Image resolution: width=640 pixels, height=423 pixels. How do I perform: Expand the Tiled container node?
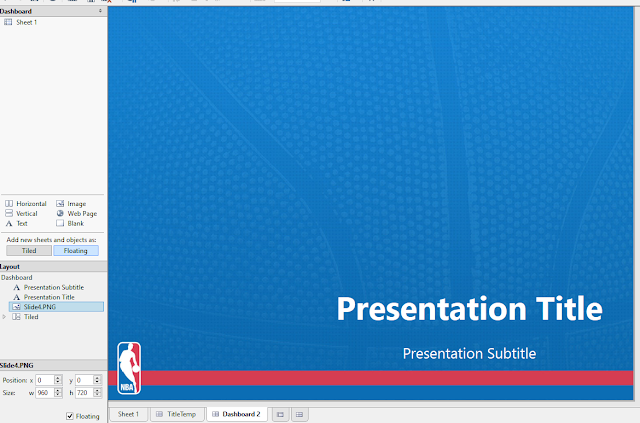[x=4, y=316]
